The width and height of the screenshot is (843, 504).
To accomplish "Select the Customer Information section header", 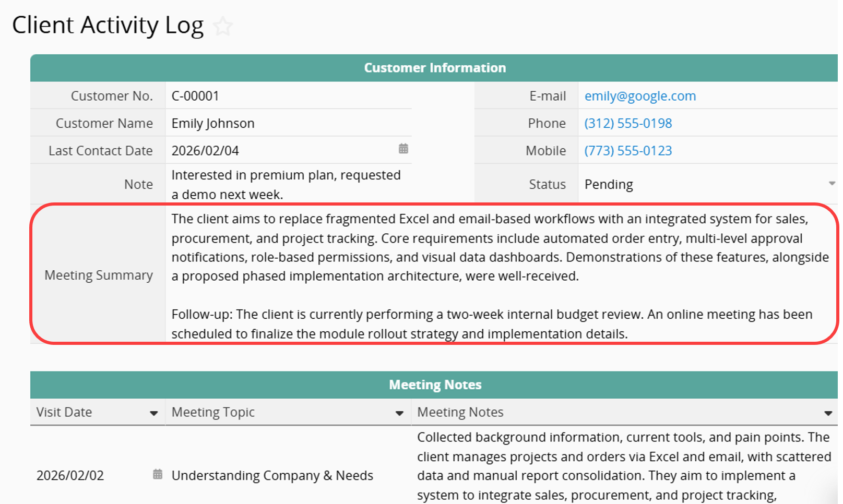I will tap(434, 68).
